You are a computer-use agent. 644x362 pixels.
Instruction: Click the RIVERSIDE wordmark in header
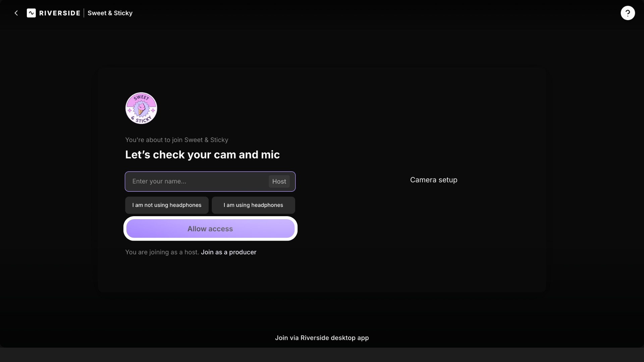60,13
